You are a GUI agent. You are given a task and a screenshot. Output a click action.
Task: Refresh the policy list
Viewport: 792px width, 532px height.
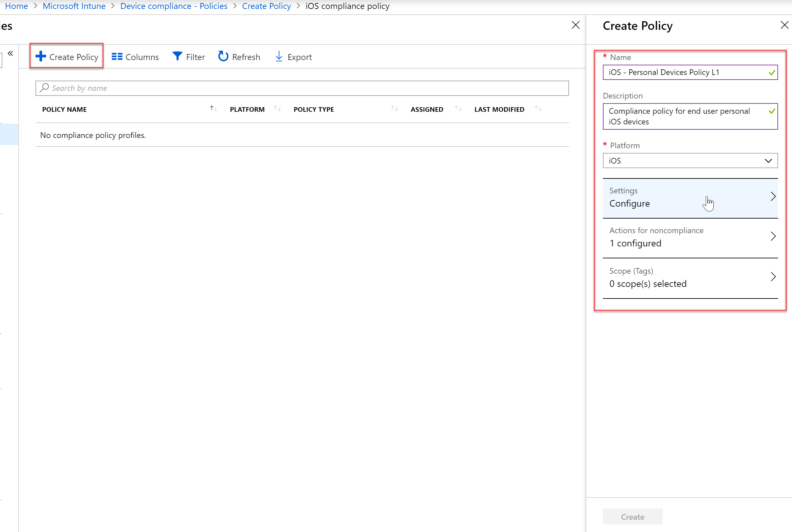click(239, 57)
